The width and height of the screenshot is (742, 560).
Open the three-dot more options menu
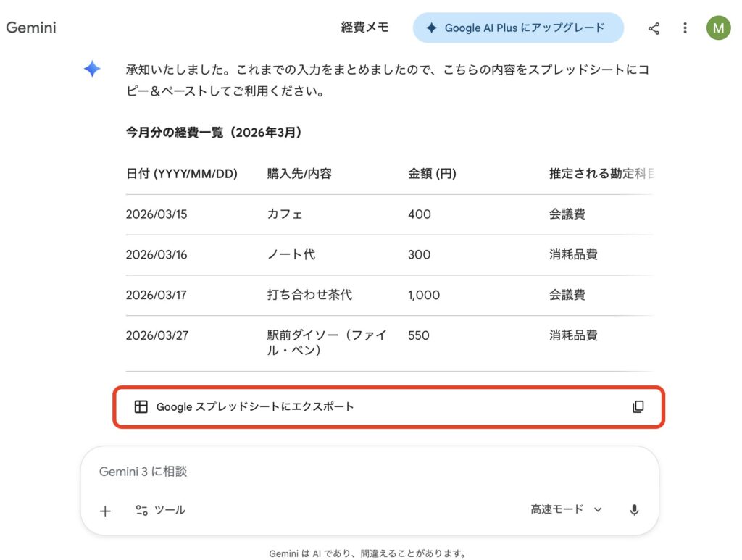[x=685, y=28]
